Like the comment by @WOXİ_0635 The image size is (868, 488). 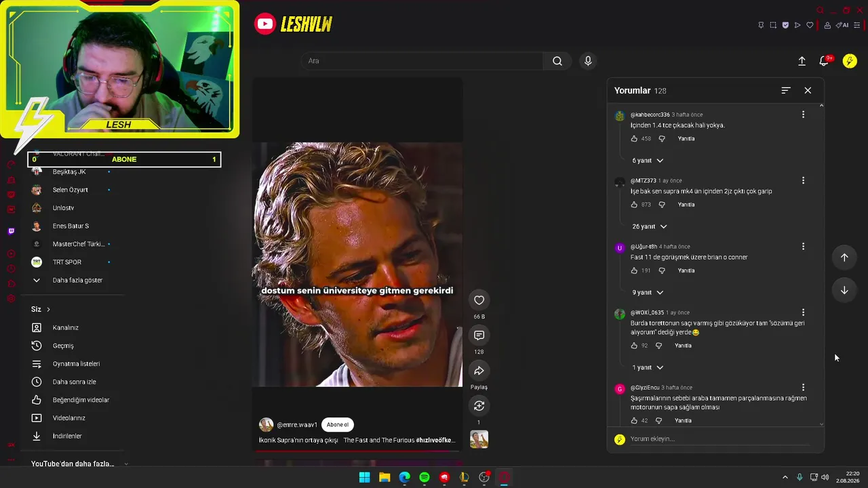(x=634, y=346)
